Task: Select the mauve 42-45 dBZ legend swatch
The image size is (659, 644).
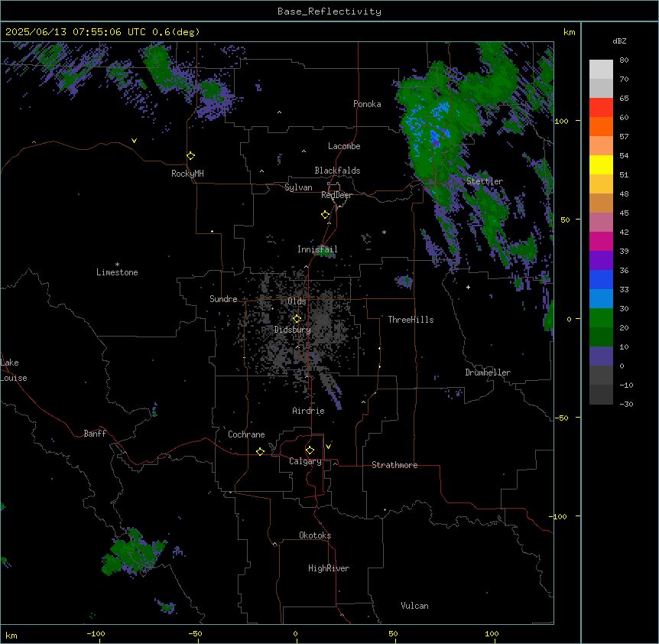Action: (x=601, y=223)
